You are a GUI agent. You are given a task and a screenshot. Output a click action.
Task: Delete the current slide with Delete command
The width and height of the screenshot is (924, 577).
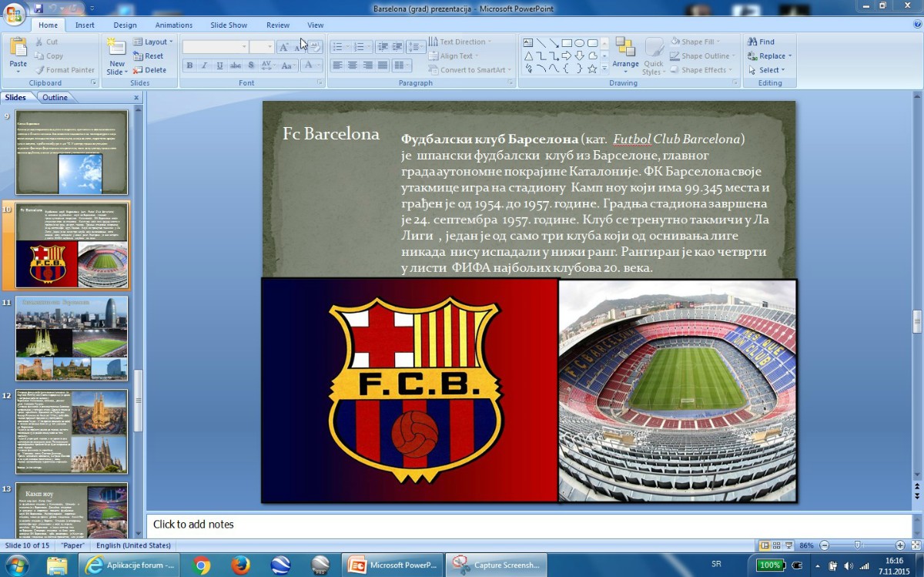[x=149, y=70]
